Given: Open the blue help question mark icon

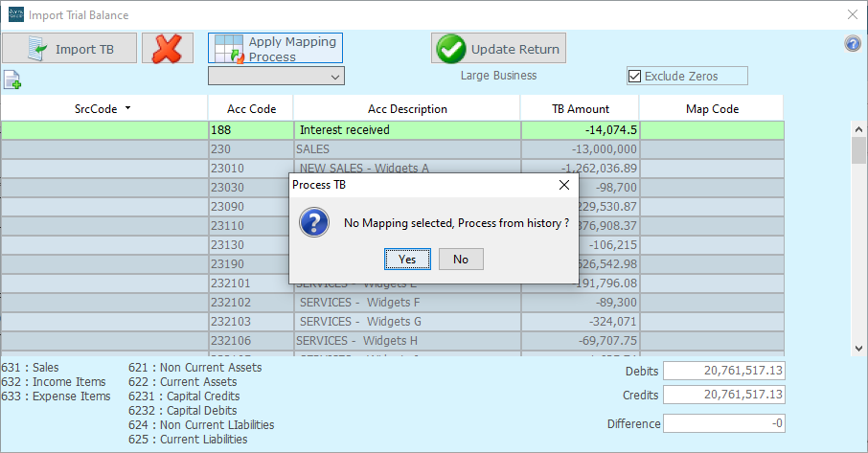Looking at the screenshot, I should coord(852,44).
